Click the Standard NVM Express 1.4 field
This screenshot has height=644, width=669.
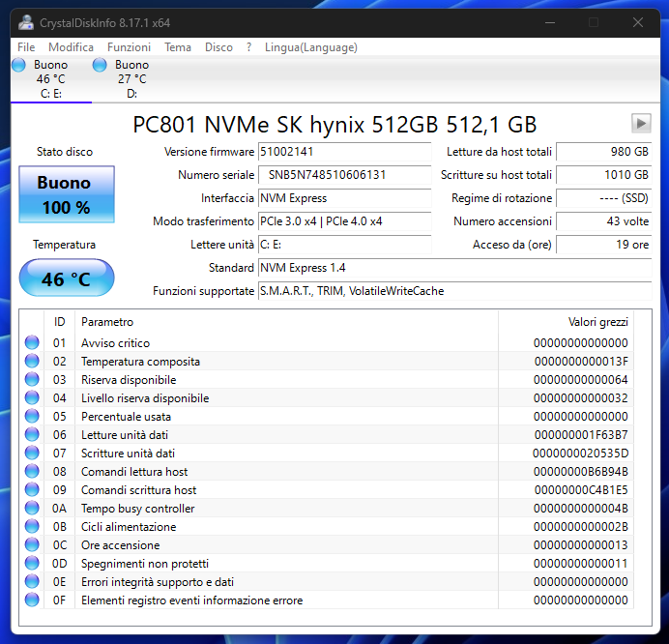pyautogui.click(x=454, y=268)
